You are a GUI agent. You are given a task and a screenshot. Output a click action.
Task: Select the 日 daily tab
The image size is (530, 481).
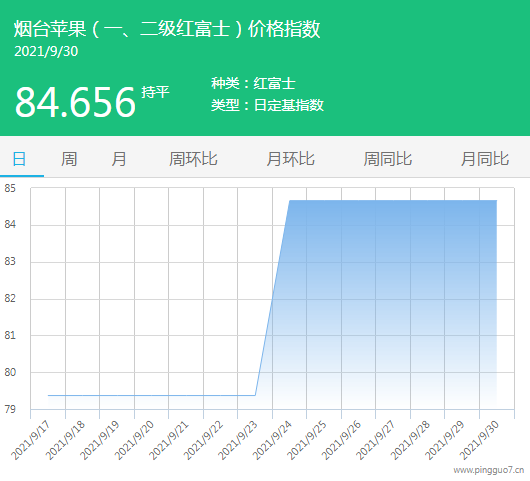(x=19, y=159)
